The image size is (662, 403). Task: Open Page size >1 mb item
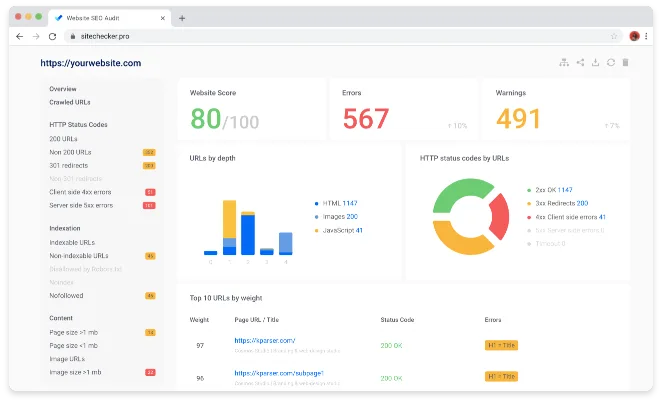click(73, 333)
